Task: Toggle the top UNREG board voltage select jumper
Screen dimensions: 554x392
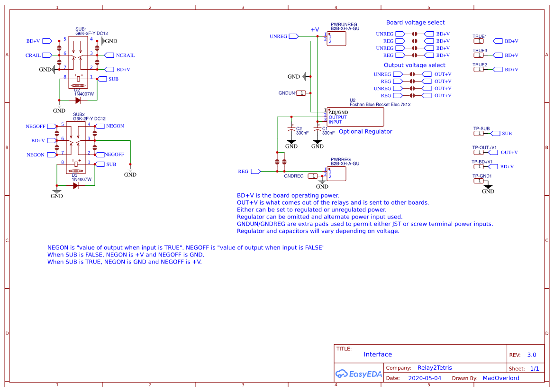Action: tap(413, 34)
